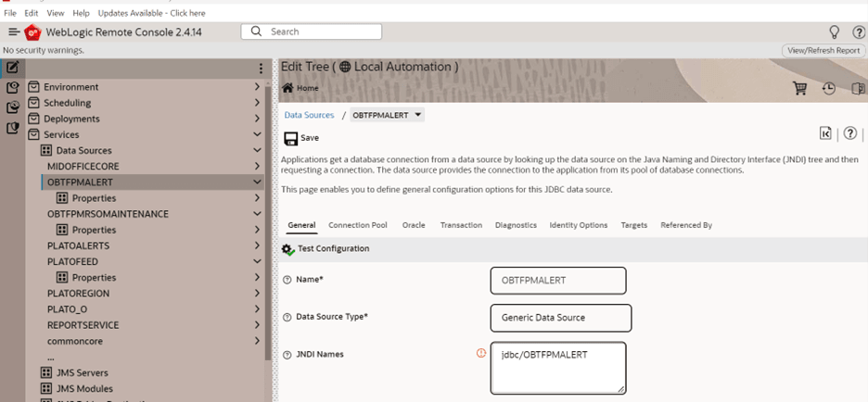Select commoncore in the tree
The height and width of the screenshot is (402, 868).
[75, 341]
